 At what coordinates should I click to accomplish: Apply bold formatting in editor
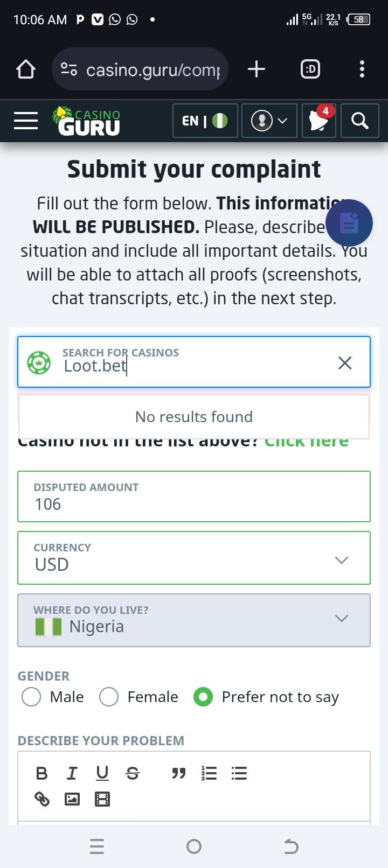(x=41, y=774)
